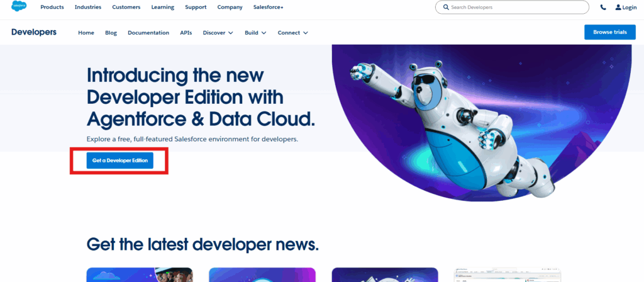Screen dimensions: 644x282
Task: Click the Salesforce cloud logo
Action: tap(19, 6)
